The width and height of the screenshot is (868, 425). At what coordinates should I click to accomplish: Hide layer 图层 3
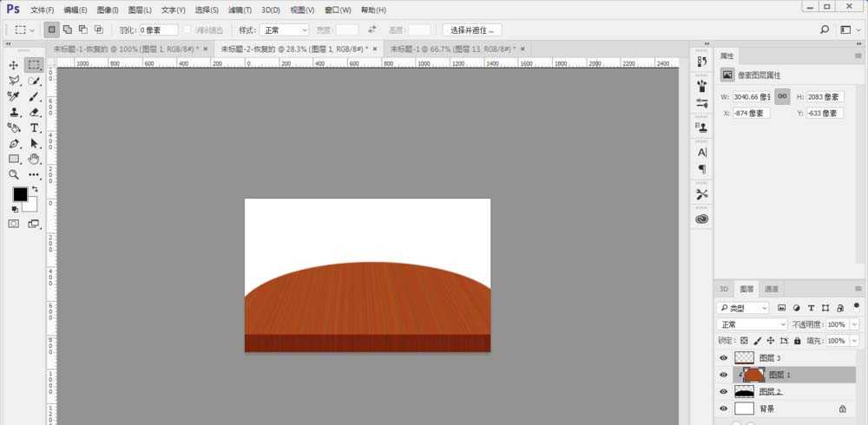pyautogui.click(x=725, y=357)
